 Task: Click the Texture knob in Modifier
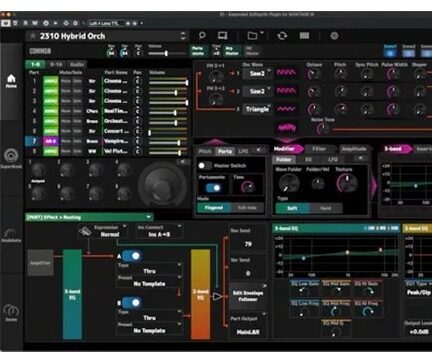coord(347,183)
